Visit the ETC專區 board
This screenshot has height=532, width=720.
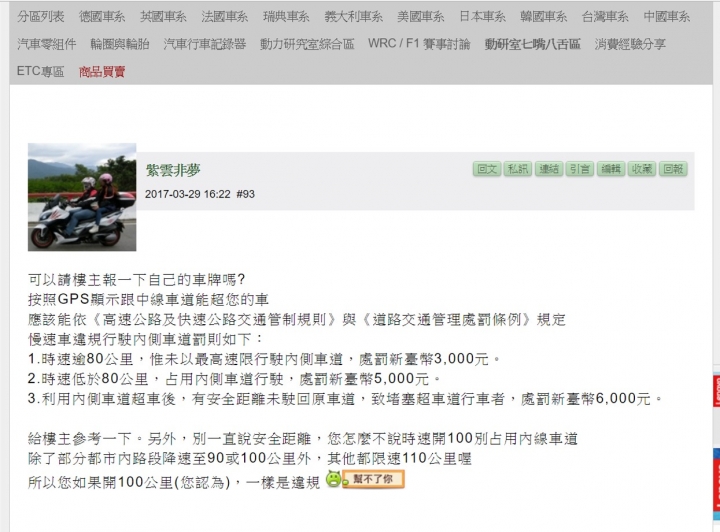point(40,71)
